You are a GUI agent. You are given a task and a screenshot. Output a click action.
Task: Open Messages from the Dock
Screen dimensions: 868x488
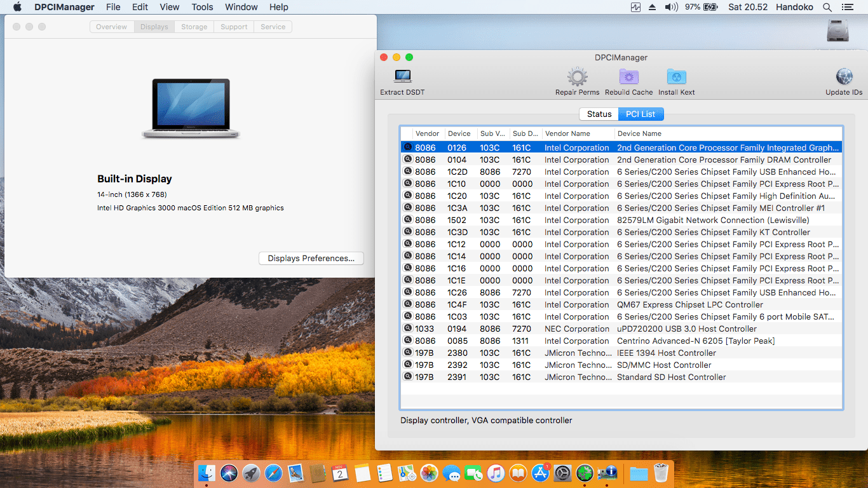[451, 473]
